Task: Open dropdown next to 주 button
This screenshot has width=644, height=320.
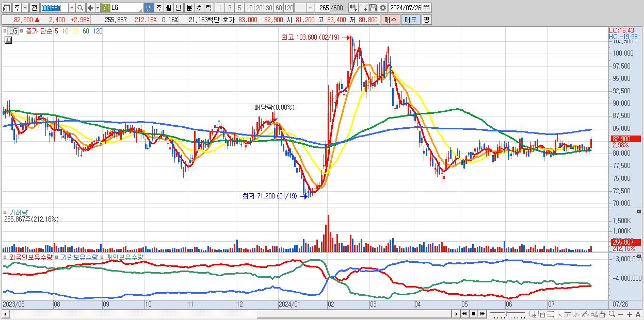Action: [25, 8]
